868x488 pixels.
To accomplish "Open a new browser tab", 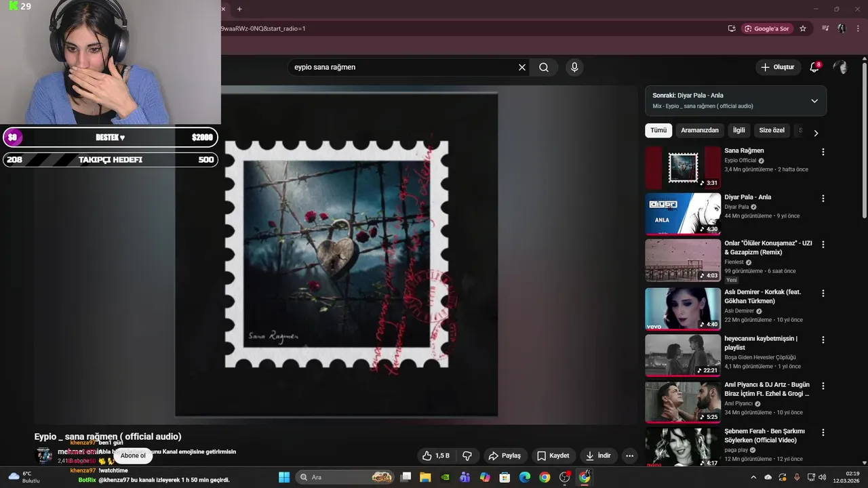I will (x=239, y=9).
